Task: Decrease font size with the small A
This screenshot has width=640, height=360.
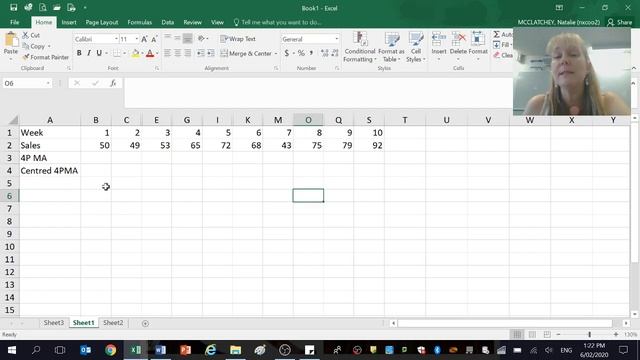Action: point(154,39)
